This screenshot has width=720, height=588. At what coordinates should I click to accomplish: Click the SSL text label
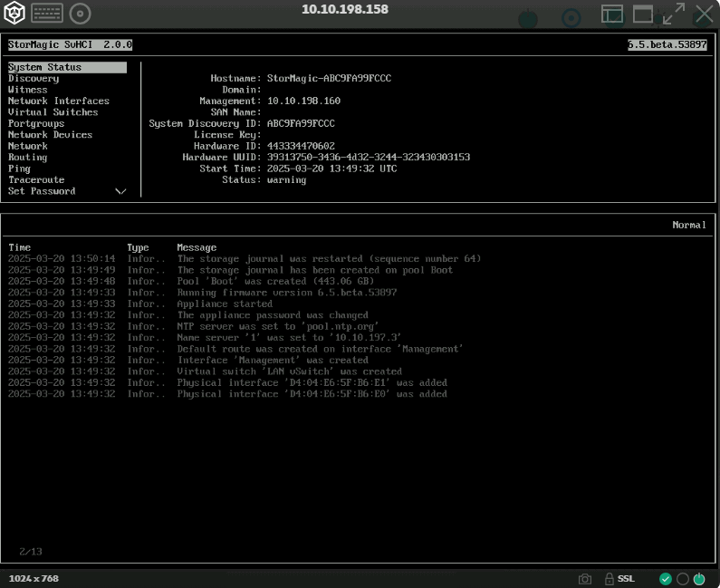(x=626, y=579)
